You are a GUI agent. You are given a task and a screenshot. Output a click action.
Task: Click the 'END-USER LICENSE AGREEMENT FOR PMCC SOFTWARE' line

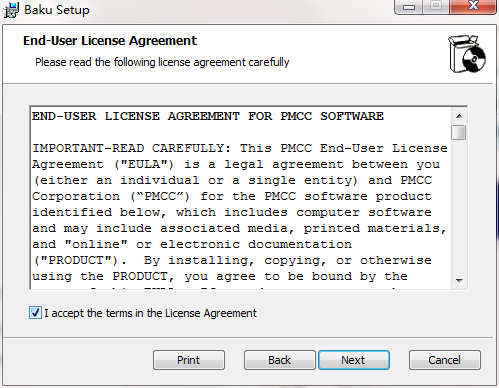(208, 116)
